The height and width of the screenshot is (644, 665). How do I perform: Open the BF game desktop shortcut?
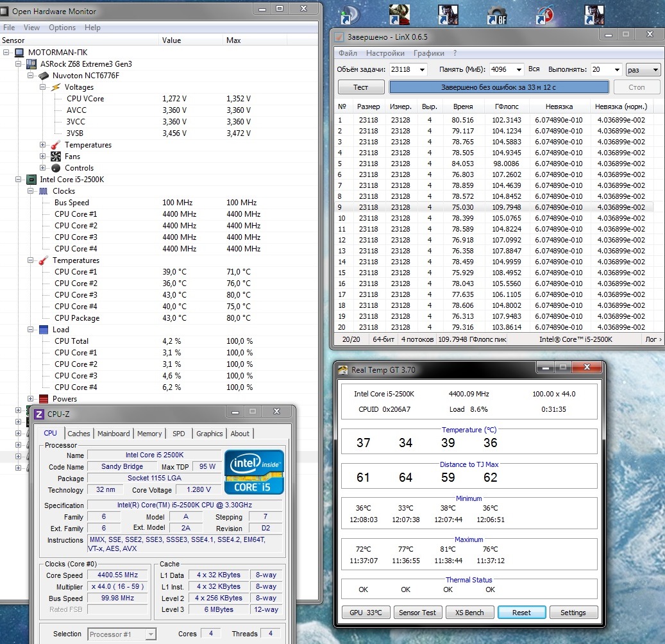pyautogui.click(x=497, y=15)
